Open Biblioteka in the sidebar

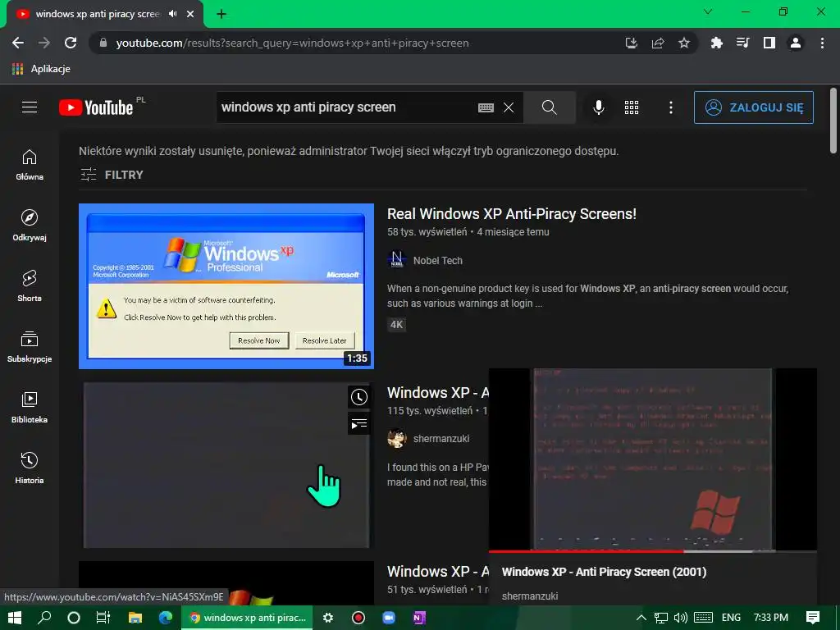[x=30, y=408]
